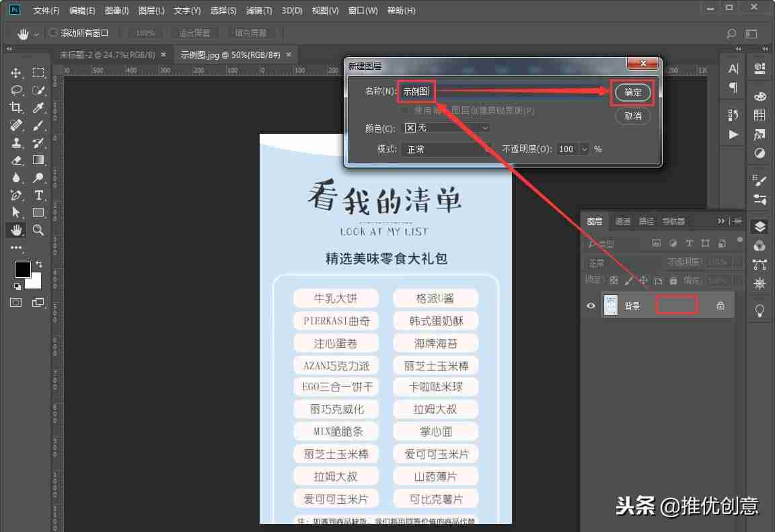Toggle pixel layer filter in Layers panel
775x532 pixels.
click(657, 243)
